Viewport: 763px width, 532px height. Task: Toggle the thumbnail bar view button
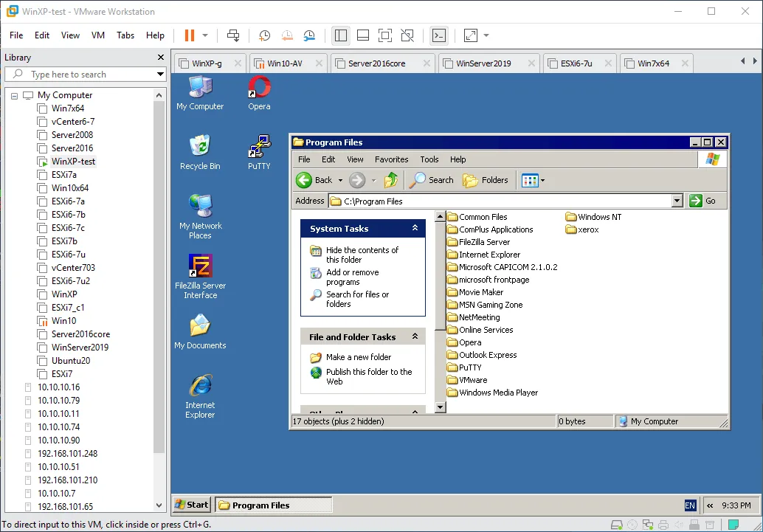coord(362,35)
